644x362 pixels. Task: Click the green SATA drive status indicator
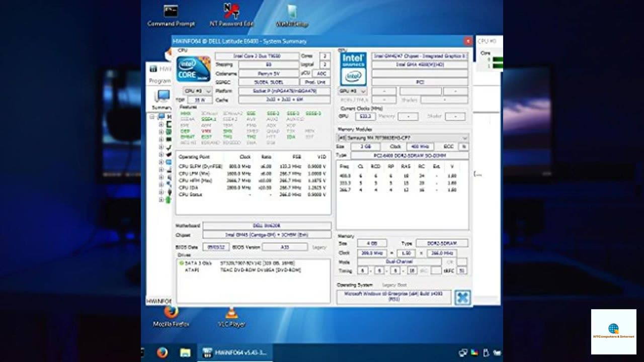[182, 263]
